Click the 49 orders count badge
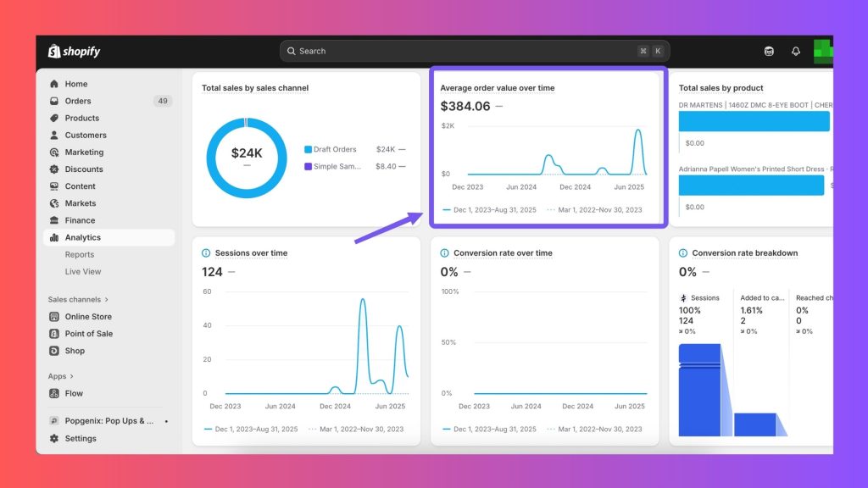 (x=162, y=102)
